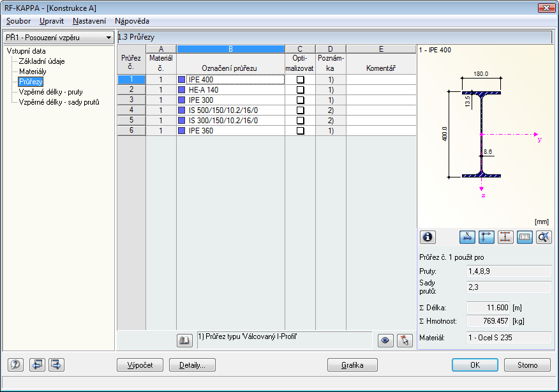Select Vzpěrné délky - pruty in tree

50,92
